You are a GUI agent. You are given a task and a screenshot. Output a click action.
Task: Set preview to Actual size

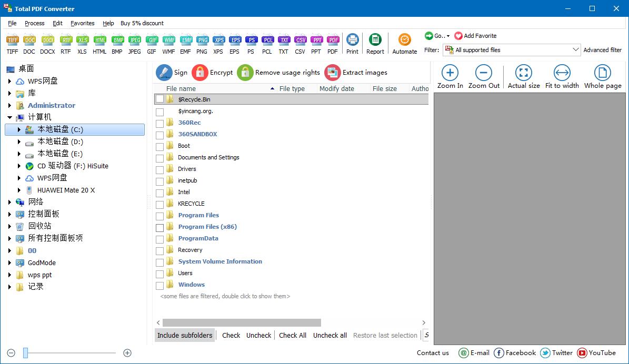pyautogui.click(x=524, y=77)
